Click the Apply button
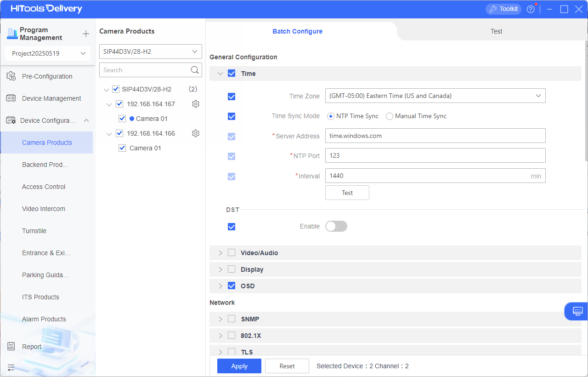 click(x=239, y=366)
